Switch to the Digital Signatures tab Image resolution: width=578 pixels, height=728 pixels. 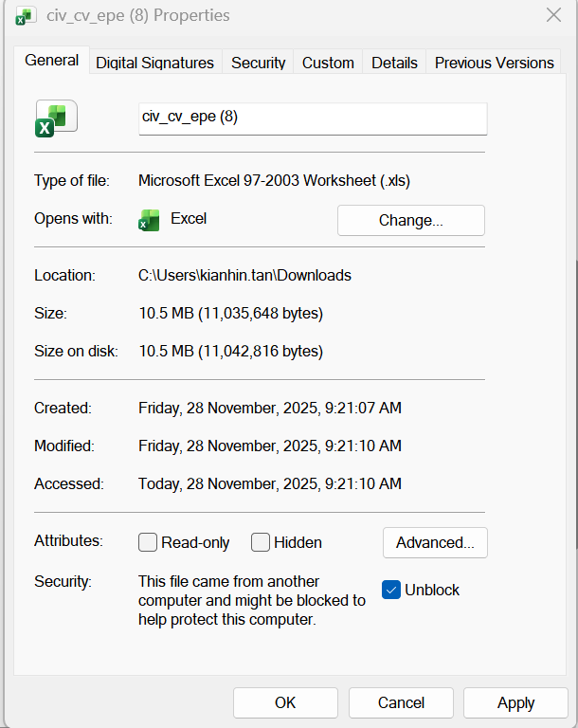tap(154, 63)
